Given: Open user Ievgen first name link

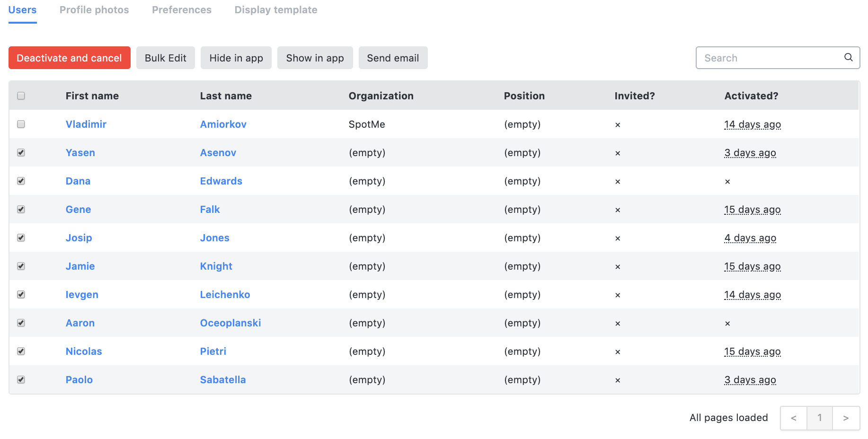Looking at the screenshot, I should point(82,295).
